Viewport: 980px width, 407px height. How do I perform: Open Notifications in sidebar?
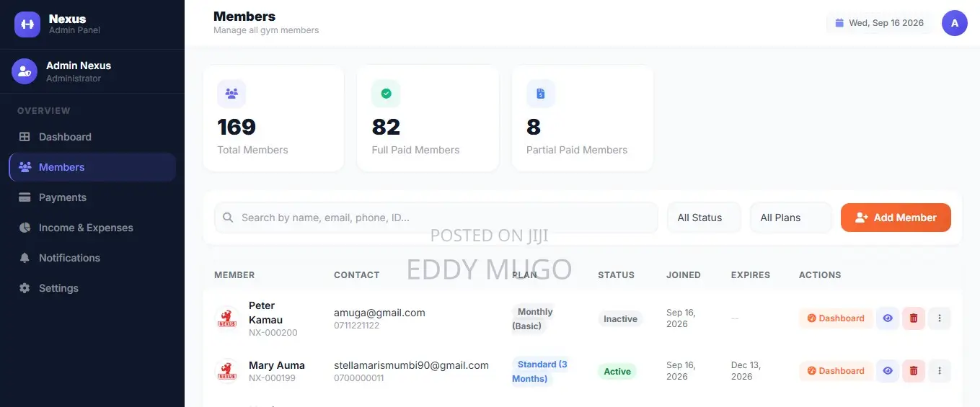(x=92, y=258)
